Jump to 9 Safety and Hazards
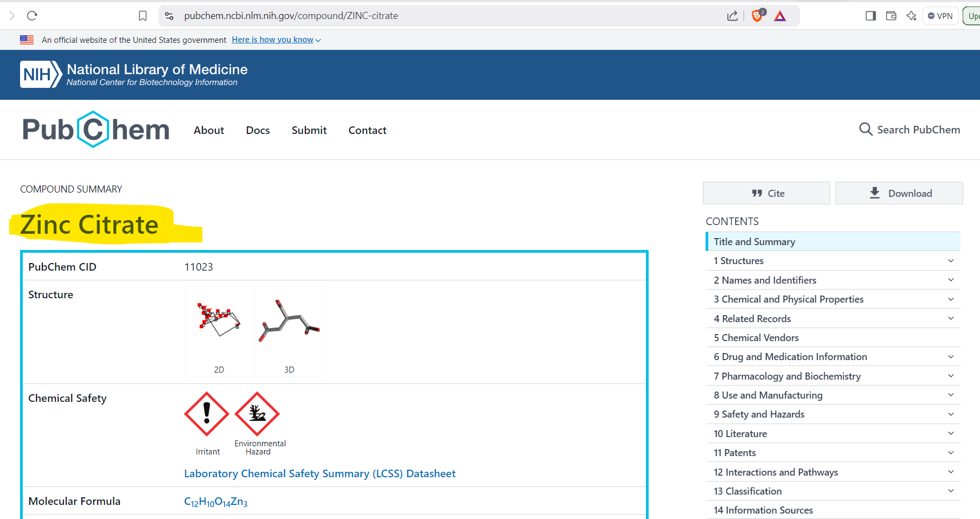The image size is (980, 519). [x=759, y=414]
